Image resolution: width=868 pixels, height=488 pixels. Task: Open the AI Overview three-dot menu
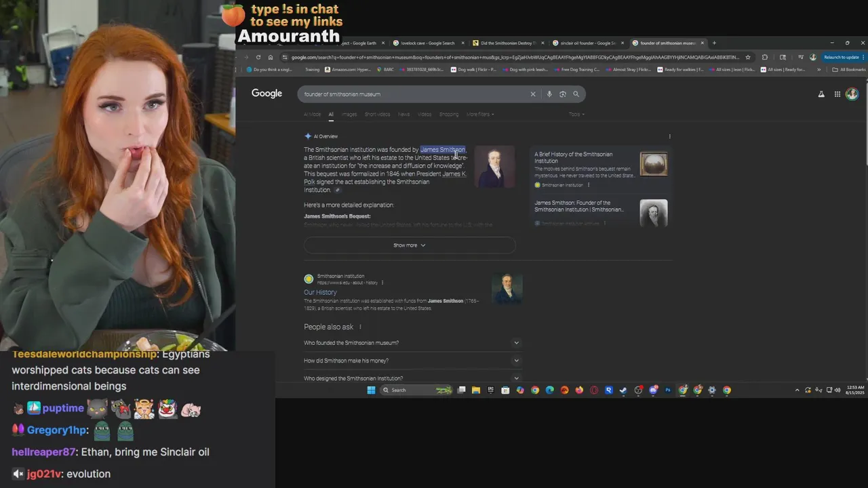coord(670,136)
